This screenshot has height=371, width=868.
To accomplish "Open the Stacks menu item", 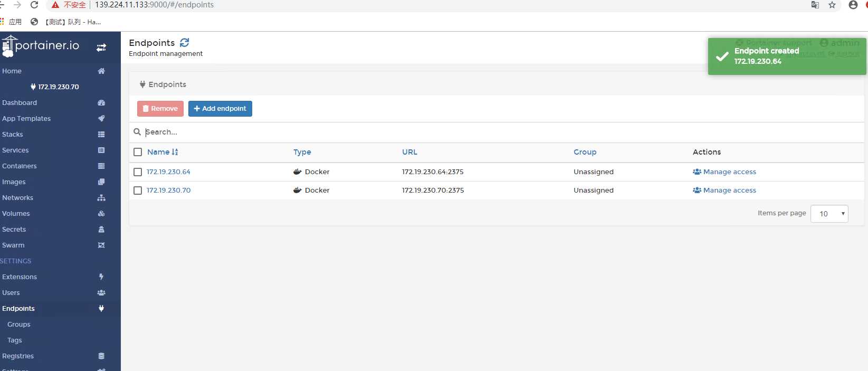I will tap(13, 134).
